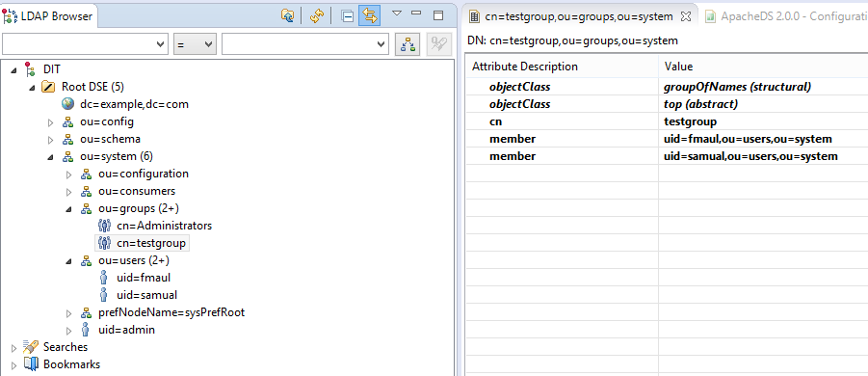Image resolution: width=868 pixels, height=376 pixels.
Task: Click the Searches icon
Action: [x=30, y=347]
